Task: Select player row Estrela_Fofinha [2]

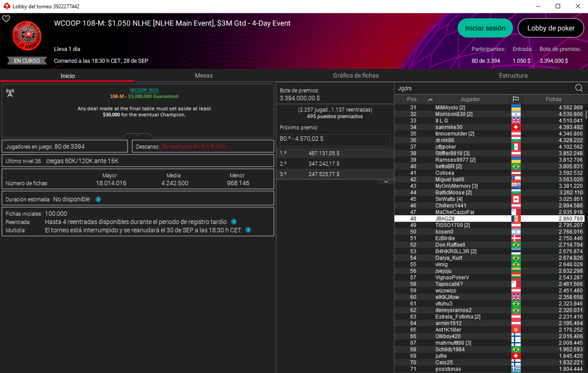Action: pyautogui.click(x=490, y=317)
